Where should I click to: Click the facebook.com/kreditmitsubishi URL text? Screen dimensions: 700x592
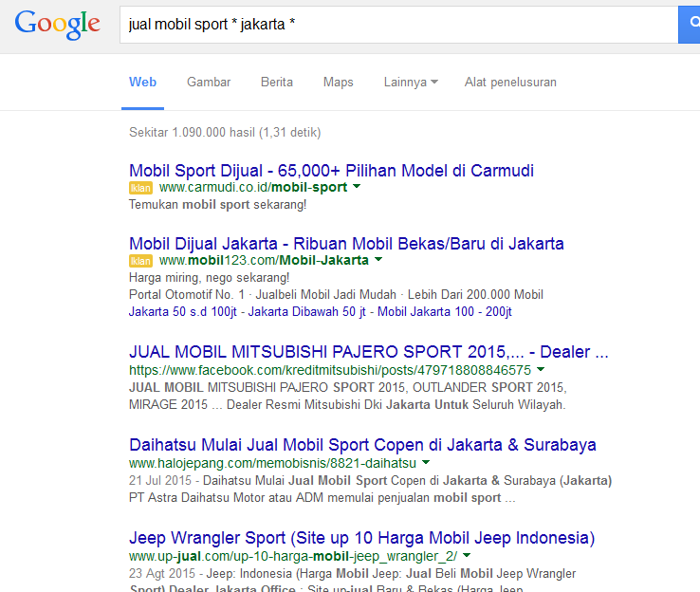point(330,370)
